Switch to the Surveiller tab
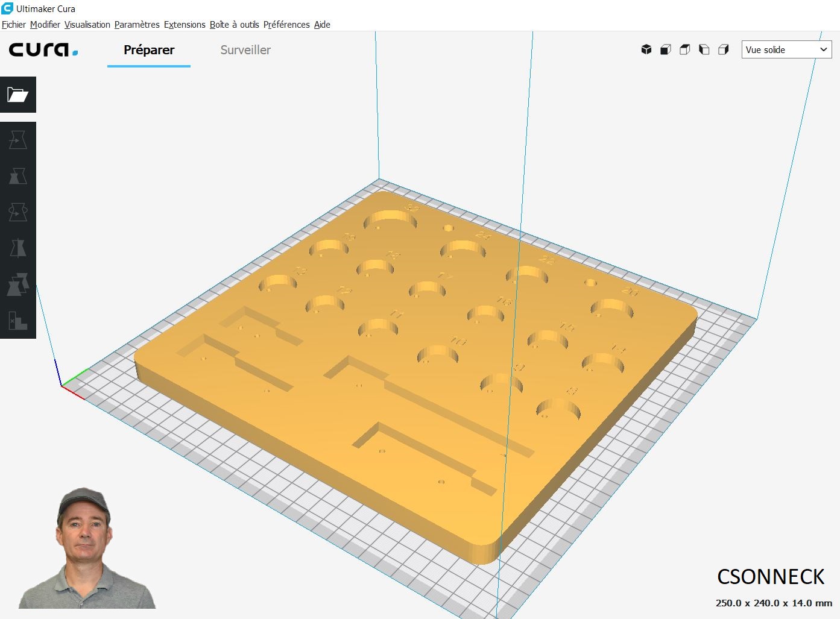840x619 pixels. click(245, 50)
